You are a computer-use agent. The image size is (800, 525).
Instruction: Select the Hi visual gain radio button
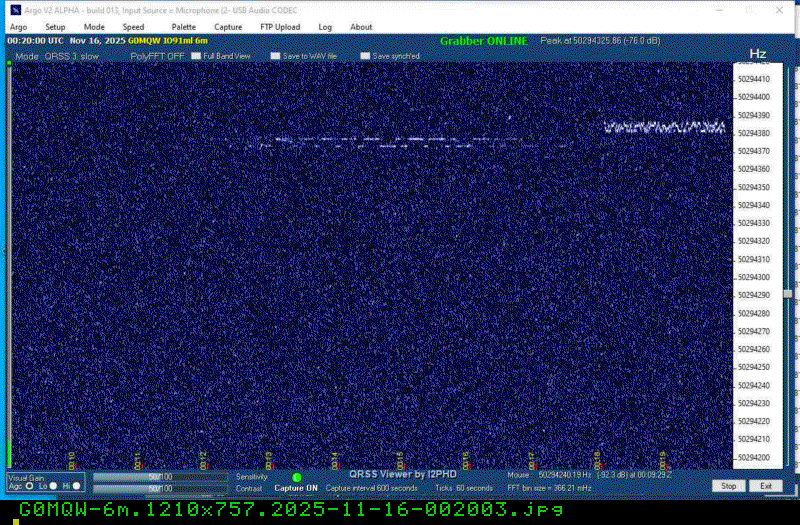point(78,486)
